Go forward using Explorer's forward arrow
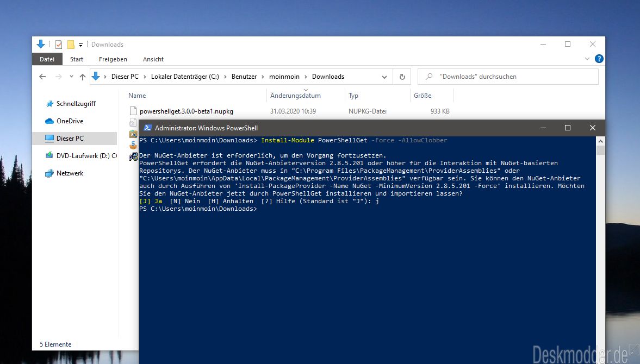This screenshot has width=640, height=364. 58,77
